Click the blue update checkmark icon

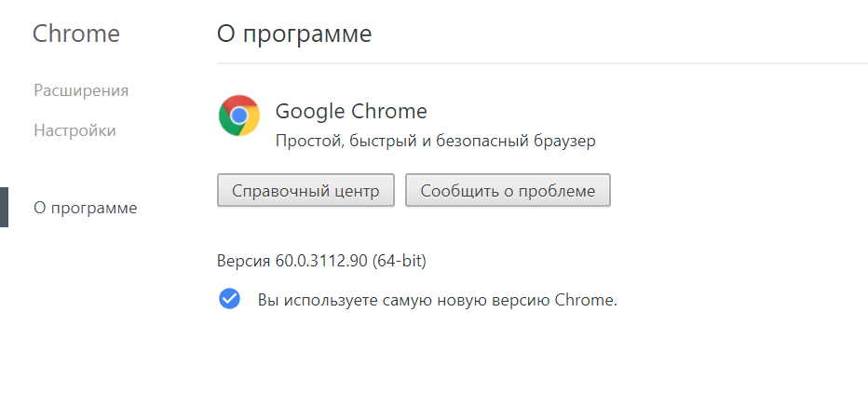[x=229, y=299]
